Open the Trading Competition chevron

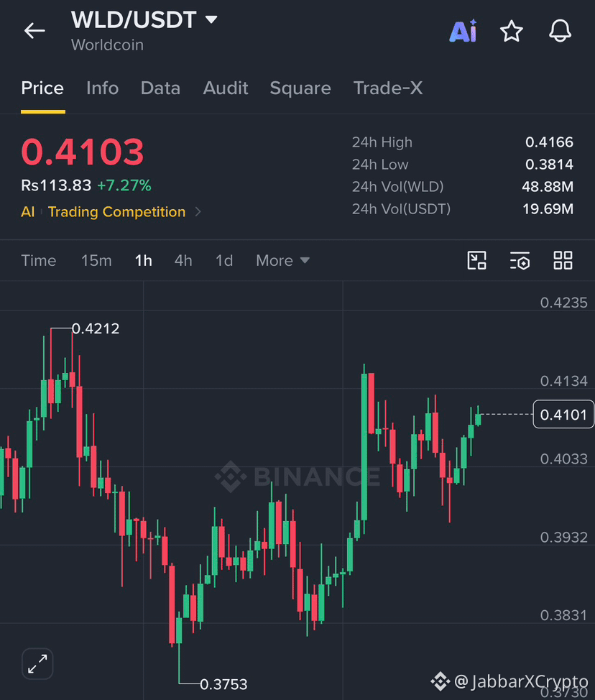198,211
